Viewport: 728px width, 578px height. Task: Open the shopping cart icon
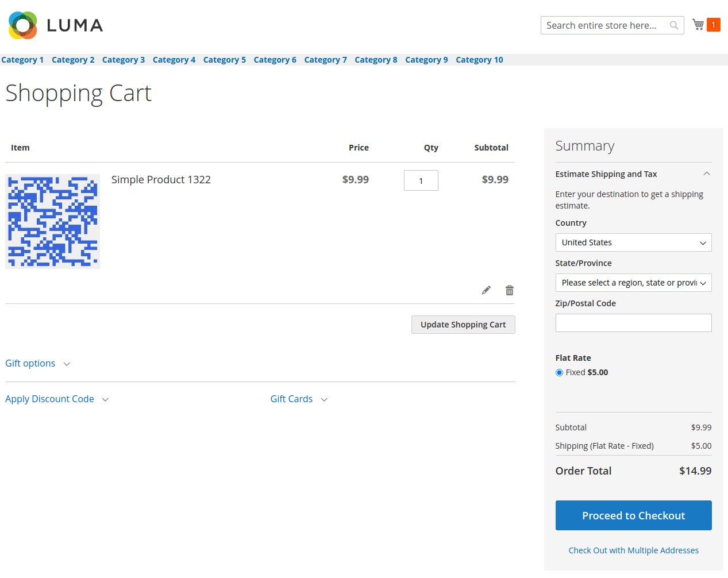click(x=698, y=25)
